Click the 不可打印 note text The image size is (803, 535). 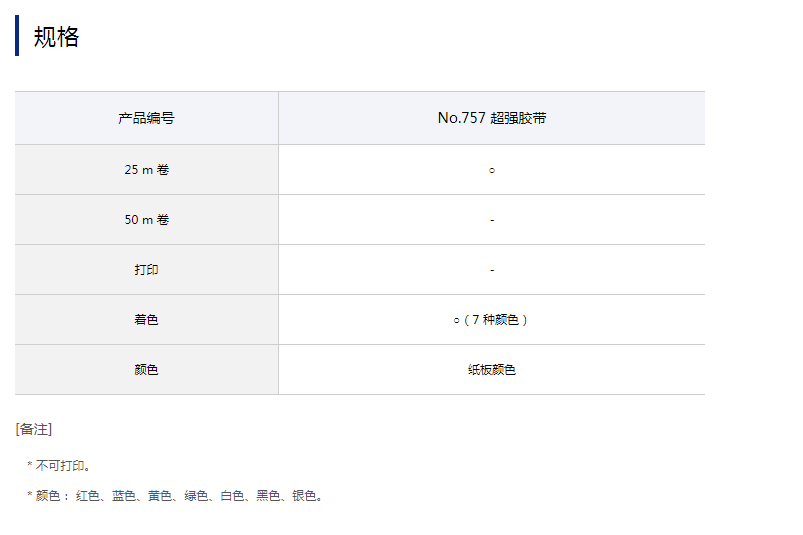(x=64, y=466)
